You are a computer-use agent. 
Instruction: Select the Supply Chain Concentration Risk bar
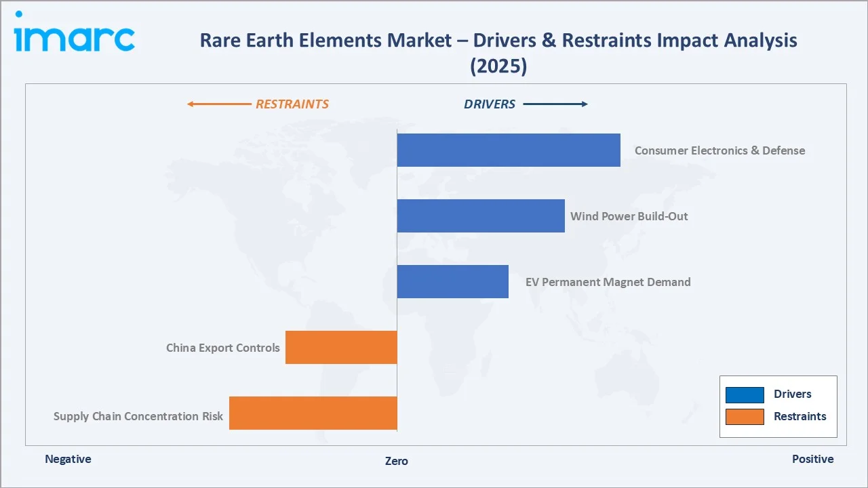coord(313,413)
